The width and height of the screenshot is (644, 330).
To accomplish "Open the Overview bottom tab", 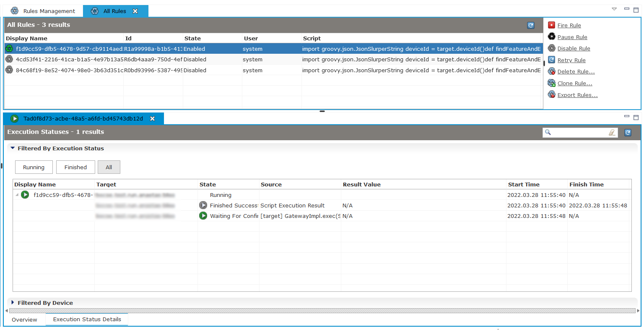I will click(x=24, y=320).
